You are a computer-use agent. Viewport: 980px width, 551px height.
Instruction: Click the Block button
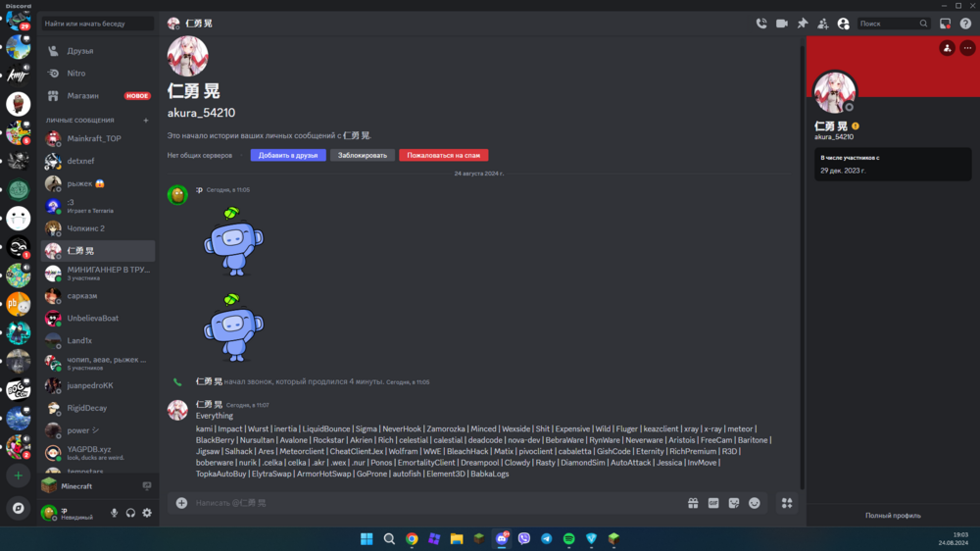tap(363, 155)
